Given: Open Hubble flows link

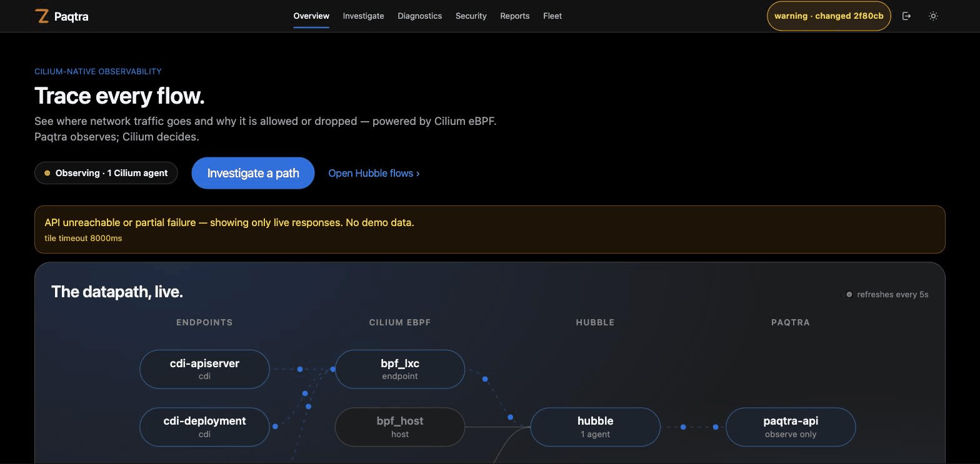Looking at the screenshot, I should [x=374, y=173].
